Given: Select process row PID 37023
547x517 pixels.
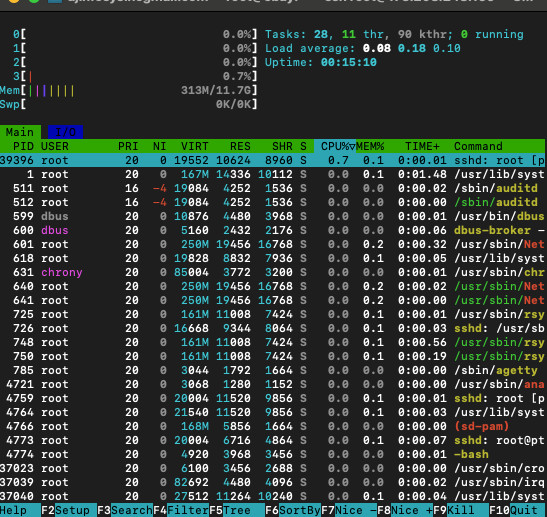Looking at the screenshot, I should tap(272, 468).
